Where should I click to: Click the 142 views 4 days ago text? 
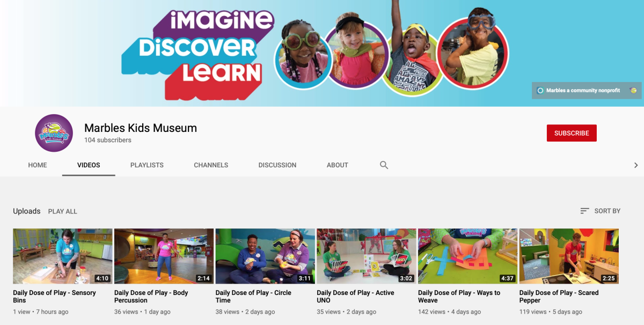(450, 312)
